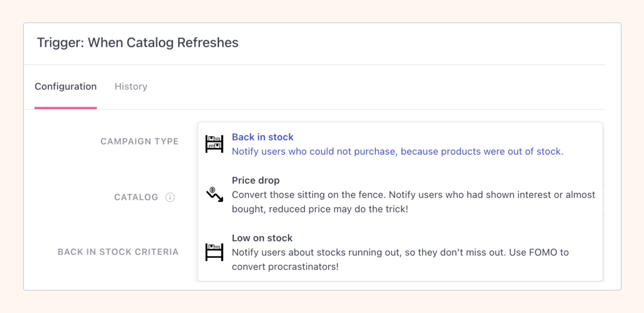Click the Low on stock shelf icon
Viewport: 644px width, 313px height.
(214, 252)
